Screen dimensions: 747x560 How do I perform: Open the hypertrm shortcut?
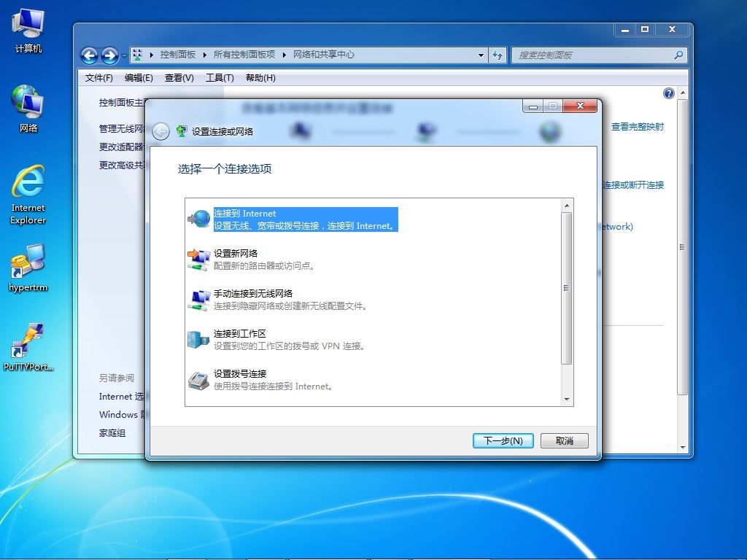[28, 268]
